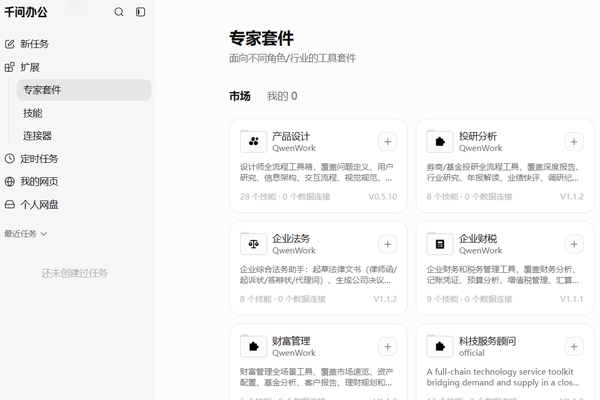Click 'official' author under 科技服务顾问
600x400 pixels.
click(471, 353)
